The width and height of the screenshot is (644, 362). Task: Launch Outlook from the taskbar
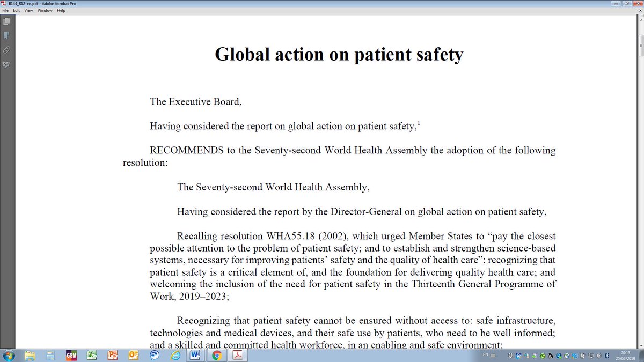133,356
